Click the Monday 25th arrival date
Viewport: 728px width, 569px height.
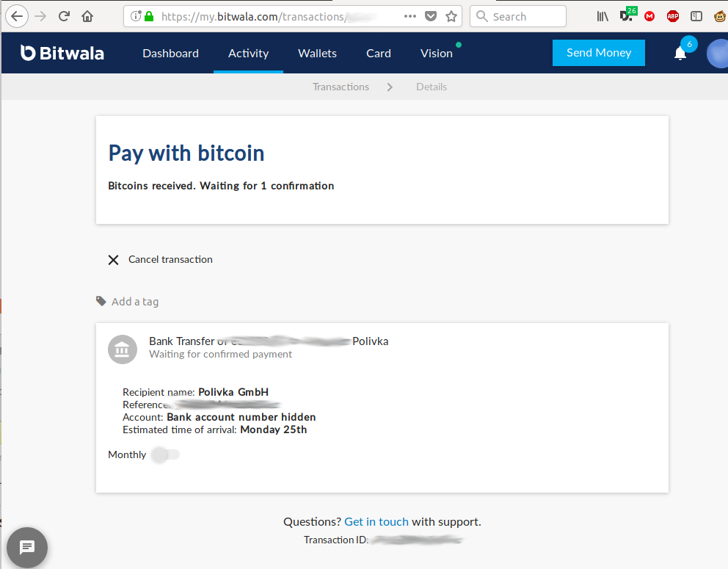(x=274, y=430)
